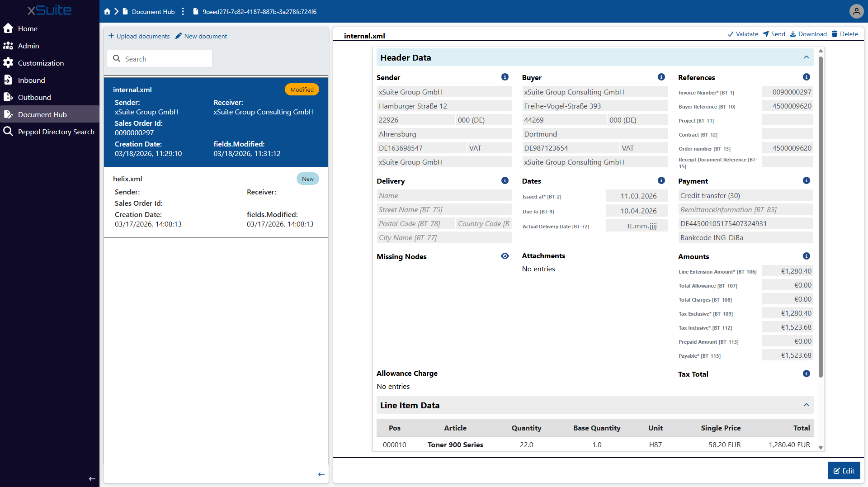The image size is (868, 487).
Task: Collapse the left sidebar navigation arrow
Action: 92,479
